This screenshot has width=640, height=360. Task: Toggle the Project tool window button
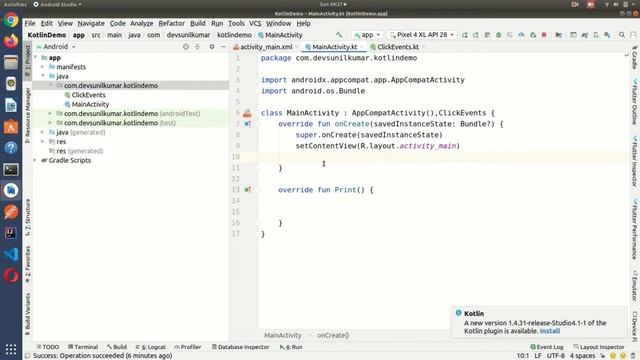pyautogui.click(x=28, y=61)
